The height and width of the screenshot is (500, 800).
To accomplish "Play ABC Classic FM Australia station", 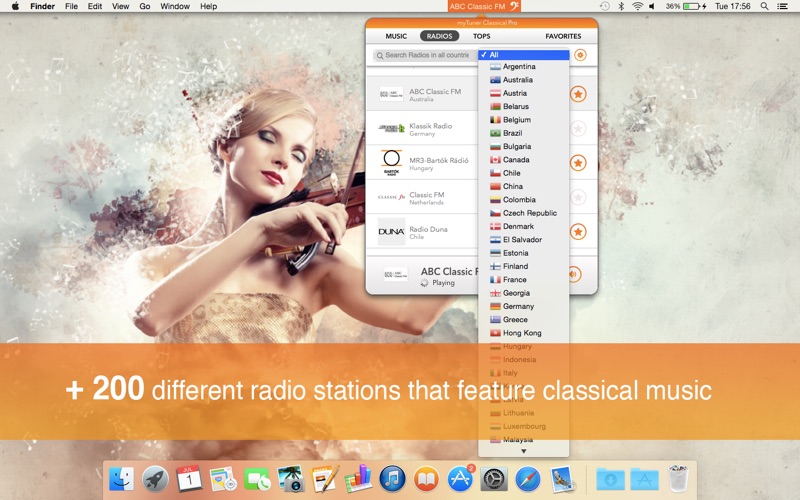I will pyautogui.click(x=421, y=94).
